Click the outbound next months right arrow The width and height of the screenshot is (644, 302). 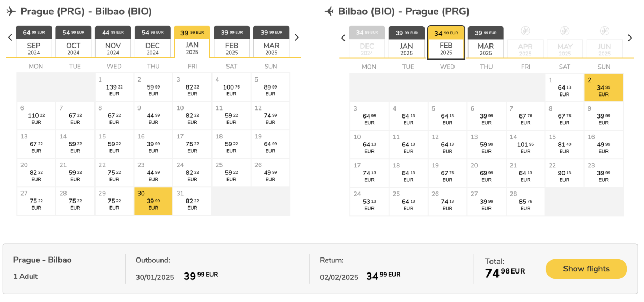(297, 38)
